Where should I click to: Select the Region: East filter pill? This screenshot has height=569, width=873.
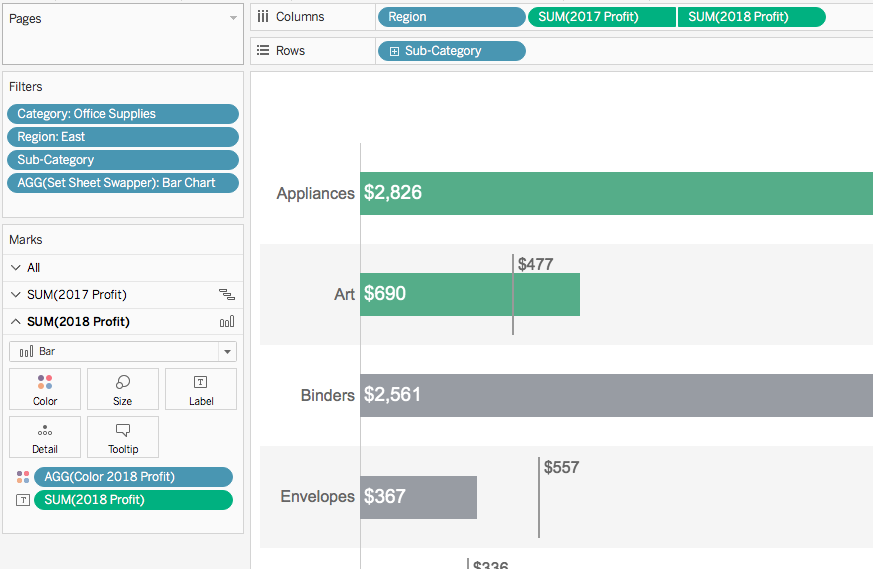(123, 137)
